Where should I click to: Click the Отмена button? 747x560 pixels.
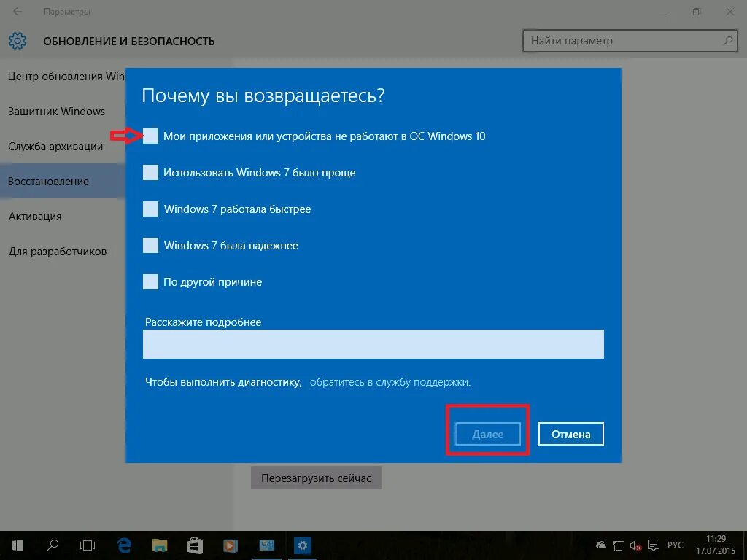click(570, 434)
